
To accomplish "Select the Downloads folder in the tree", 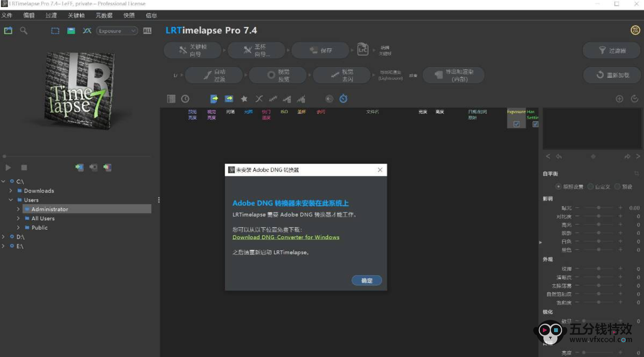I will 39,191.
